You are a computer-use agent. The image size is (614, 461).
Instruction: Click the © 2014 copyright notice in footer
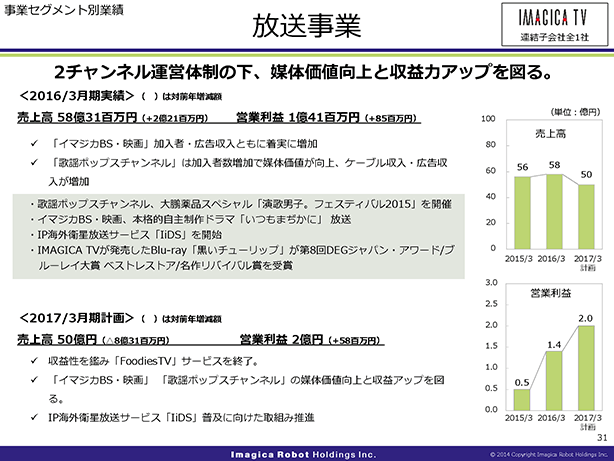point(549,455)
